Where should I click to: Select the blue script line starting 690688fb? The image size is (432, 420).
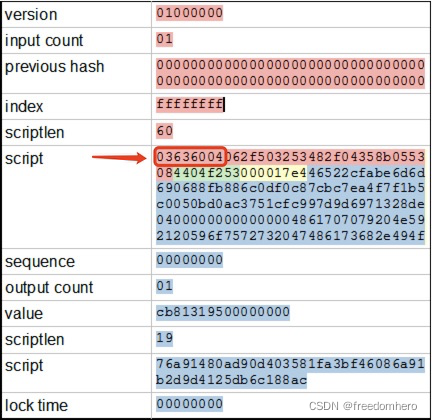point(290,188)
